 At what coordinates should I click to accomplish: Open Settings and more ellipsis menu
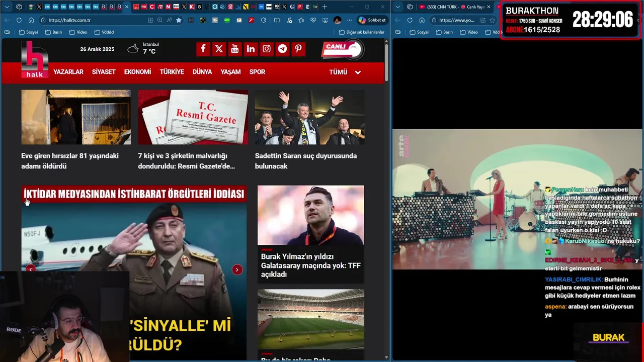pos(349,20)
